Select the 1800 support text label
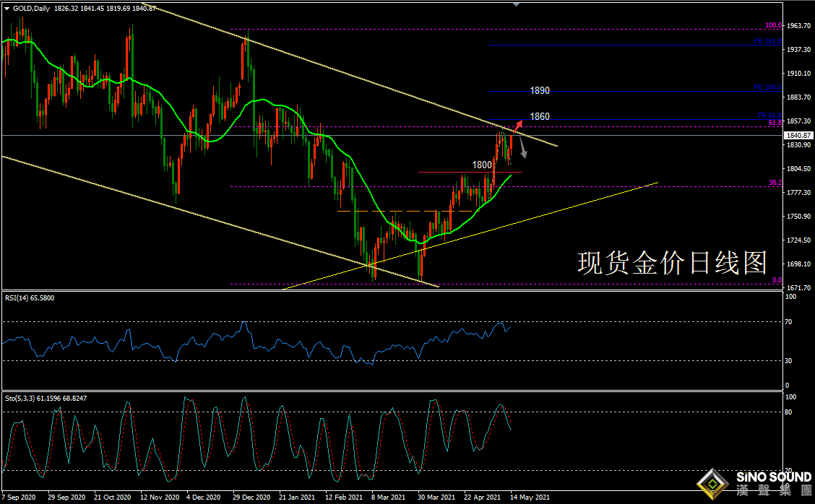The height and width of the screenshot is (504, 815). point(483,165)
